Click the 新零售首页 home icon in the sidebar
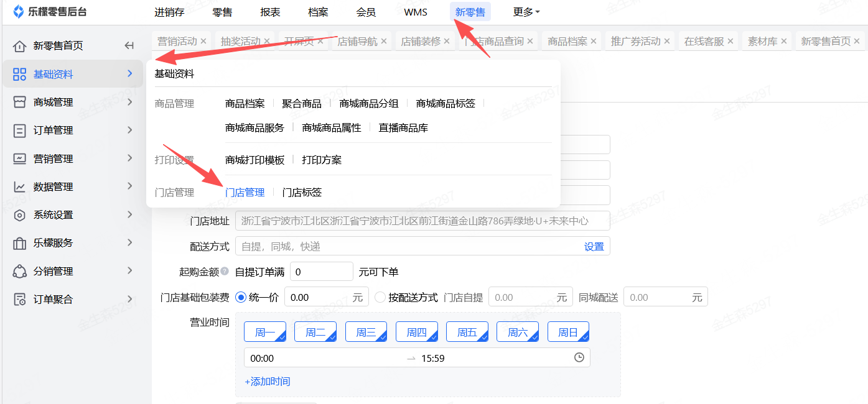The width and height of the screenshot is (868, 404). point(20,46)
